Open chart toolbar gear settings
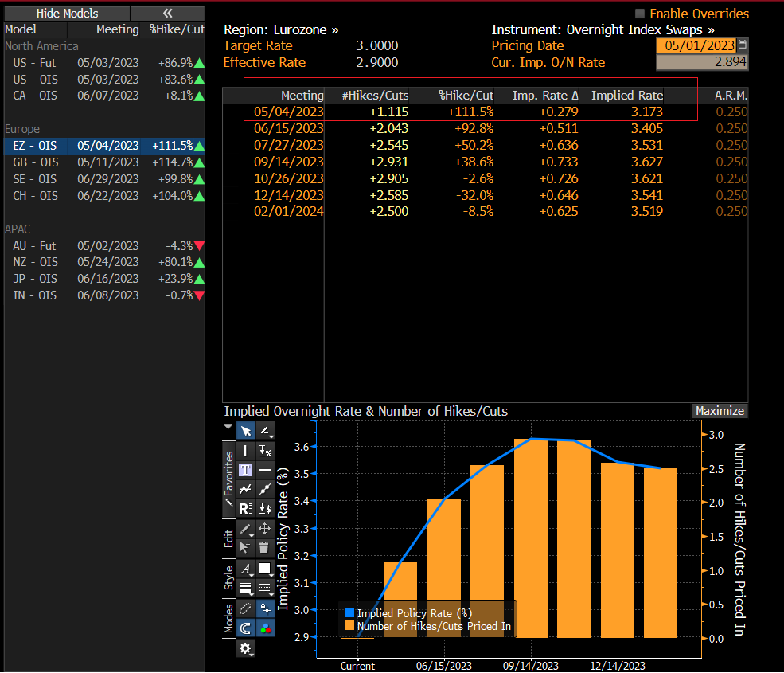This screenshot has height=673, width=784. click(x=245, y=648)
